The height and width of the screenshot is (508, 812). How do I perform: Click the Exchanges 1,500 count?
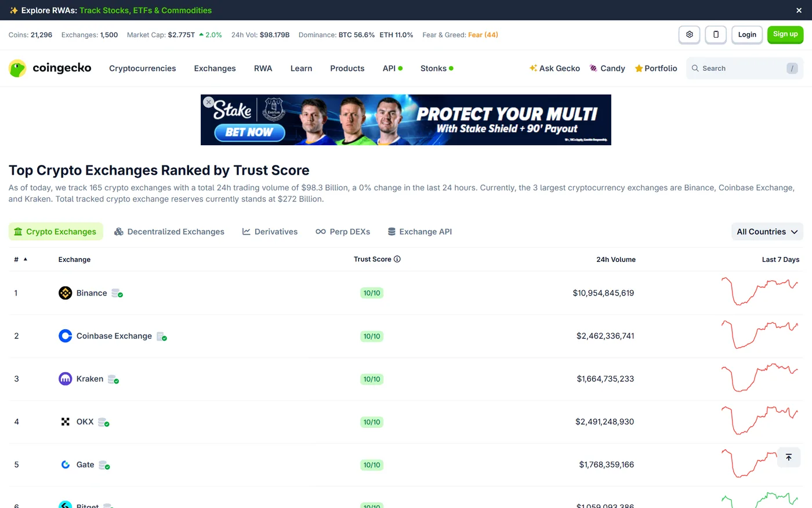click(x=109, y=35)
